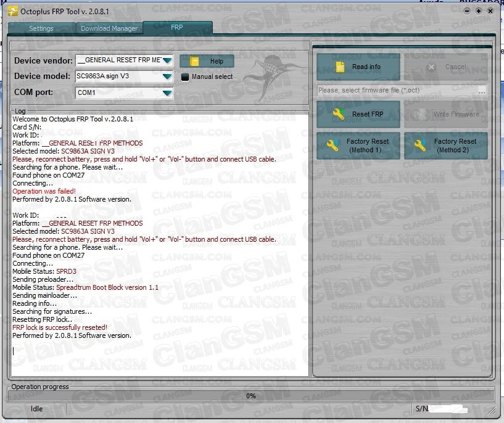Click the yellow Help book icon
The width and height of the screenshot is (504, 423).
[194, 61]
